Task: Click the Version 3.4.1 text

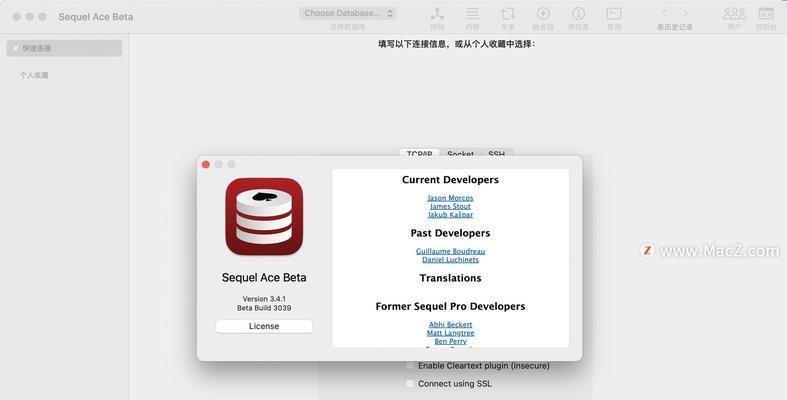Action: point(264,299)
